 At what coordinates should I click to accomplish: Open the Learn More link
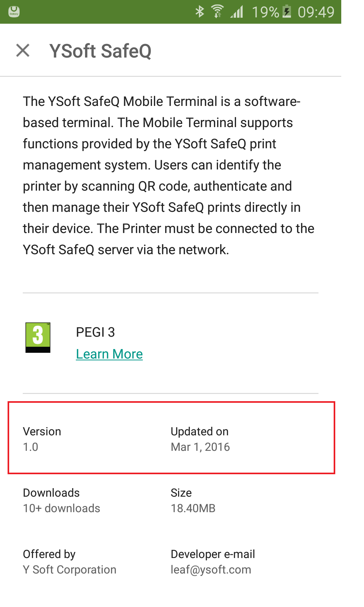pyautogui.click(x=109, y=354)
